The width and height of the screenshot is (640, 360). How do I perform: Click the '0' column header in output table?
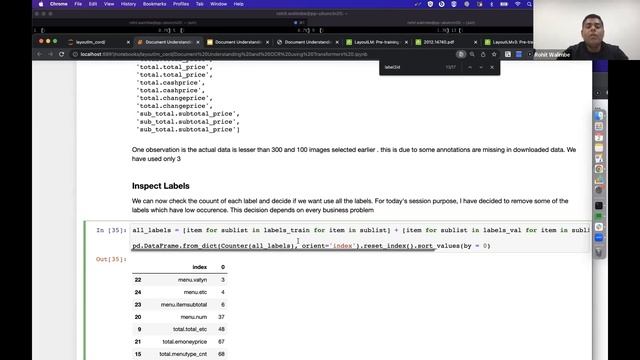223,267
